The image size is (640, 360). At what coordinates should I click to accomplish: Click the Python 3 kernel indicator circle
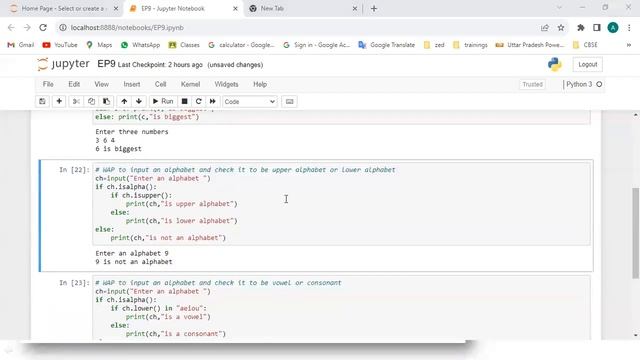(x=599, y=84)
